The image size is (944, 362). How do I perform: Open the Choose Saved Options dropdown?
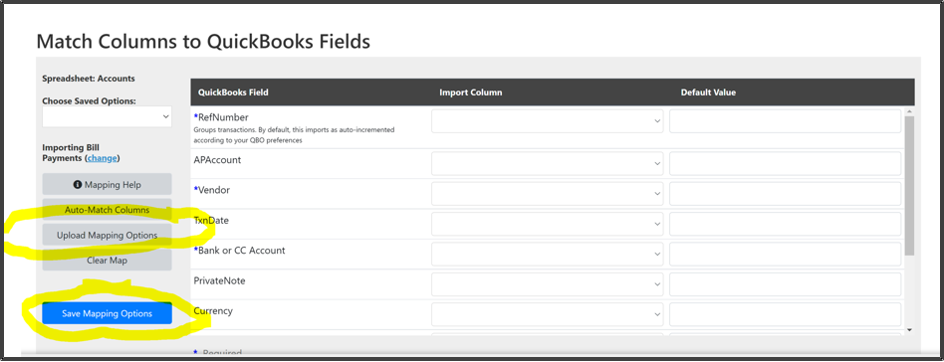click(x=107, y=117)
